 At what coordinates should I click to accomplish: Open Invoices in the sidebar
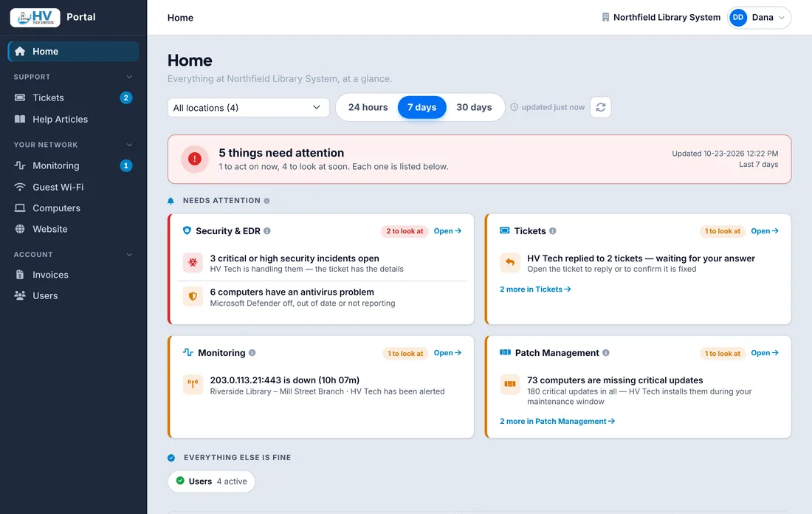tap(74, 275)
